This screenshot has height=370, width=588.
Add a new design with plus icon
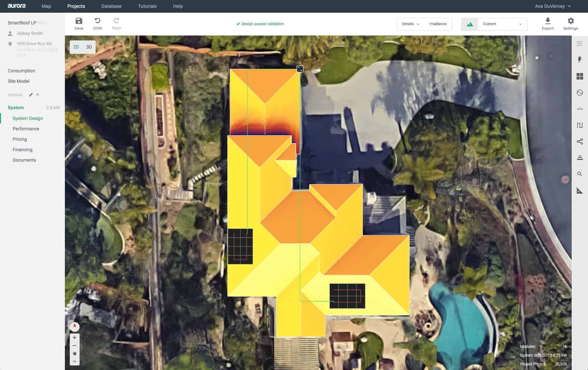point(38,95)
